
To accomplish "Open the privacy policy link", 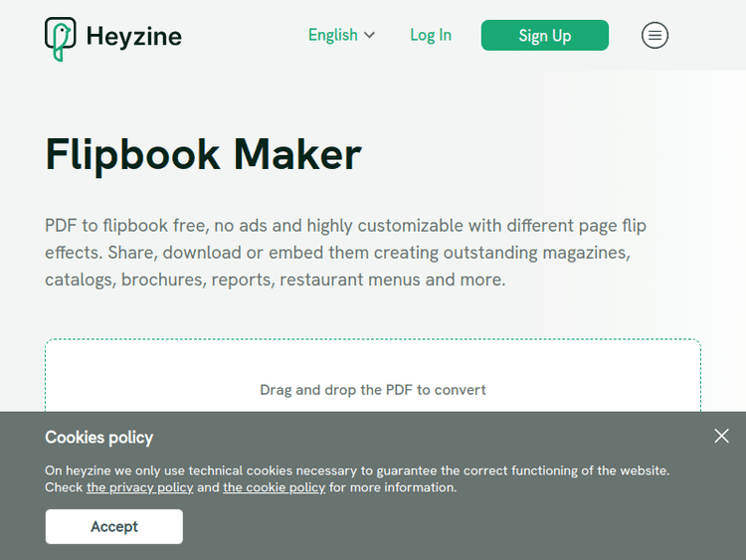I will pyautogui.click(x=140, y=487).
